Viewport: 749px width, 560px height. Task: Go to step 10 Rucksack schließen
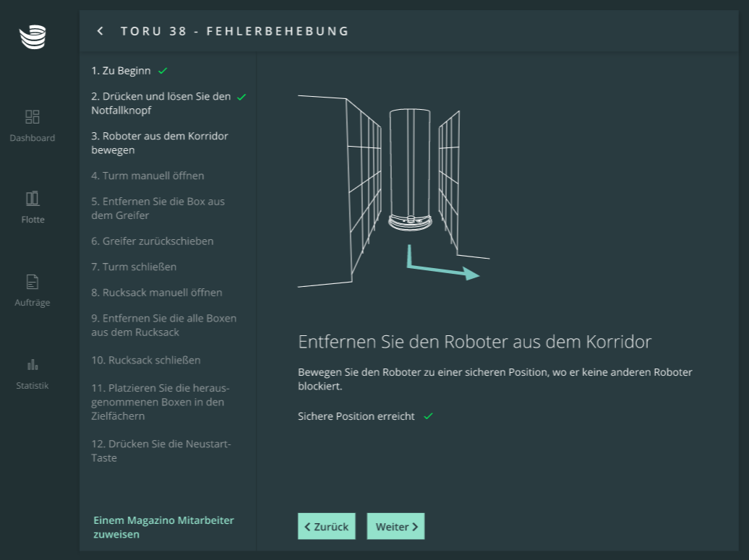(145, 360)
